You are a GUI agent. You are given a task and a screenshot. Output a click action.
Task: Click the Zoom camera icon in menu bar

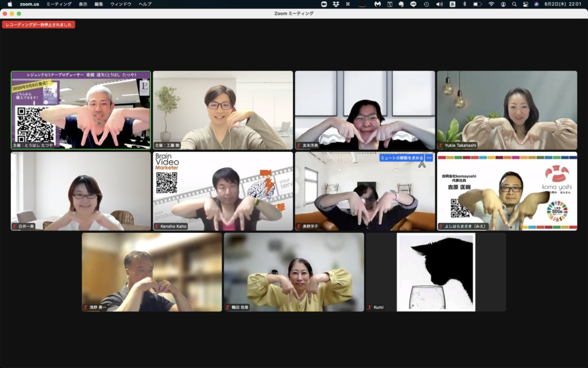click(x=324, y=4)
